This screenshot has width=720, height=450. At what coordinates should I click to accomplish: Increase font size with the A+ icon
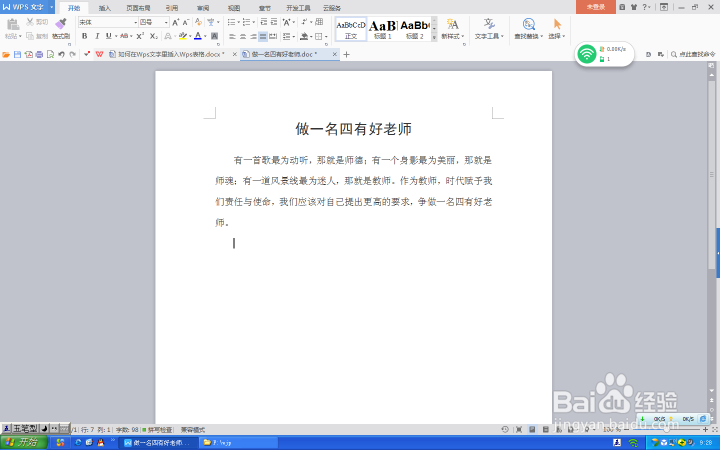point(175,22)
